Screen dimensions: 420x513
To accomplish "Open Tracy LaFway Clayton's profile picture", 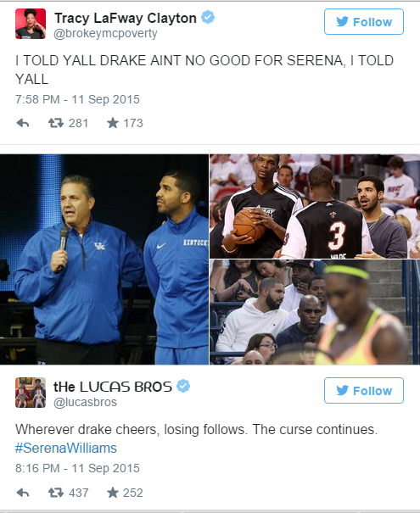I will tap(31, 24).
